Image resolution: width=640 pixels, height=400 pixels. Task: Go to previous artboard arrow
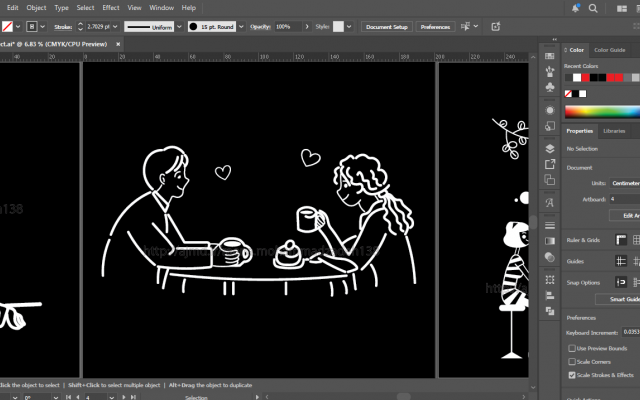78,397
